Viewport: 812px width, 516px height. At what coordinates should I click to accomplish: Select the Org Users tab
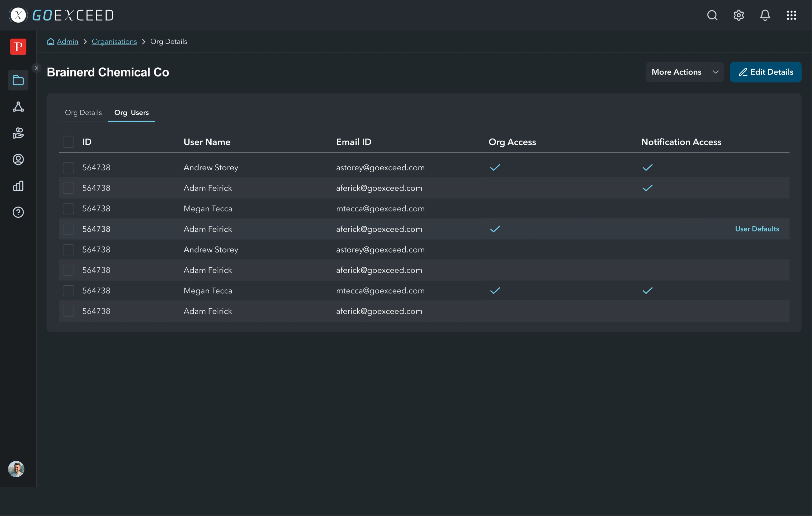[x=132, y=113]
